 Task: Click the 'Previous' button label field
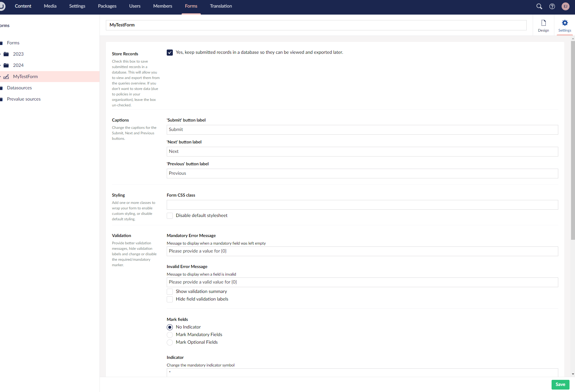(x=362, y=174)
